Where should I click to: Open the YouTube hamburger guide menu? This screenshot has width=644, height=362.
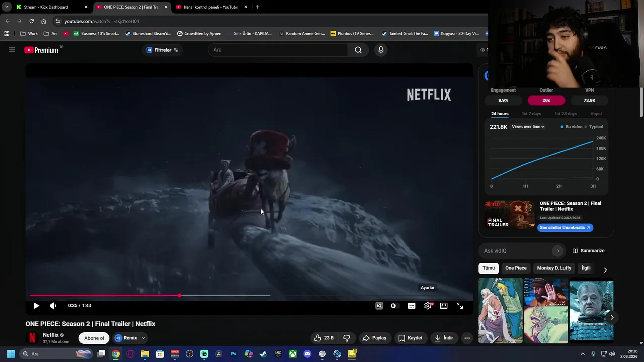coord(12,50)
